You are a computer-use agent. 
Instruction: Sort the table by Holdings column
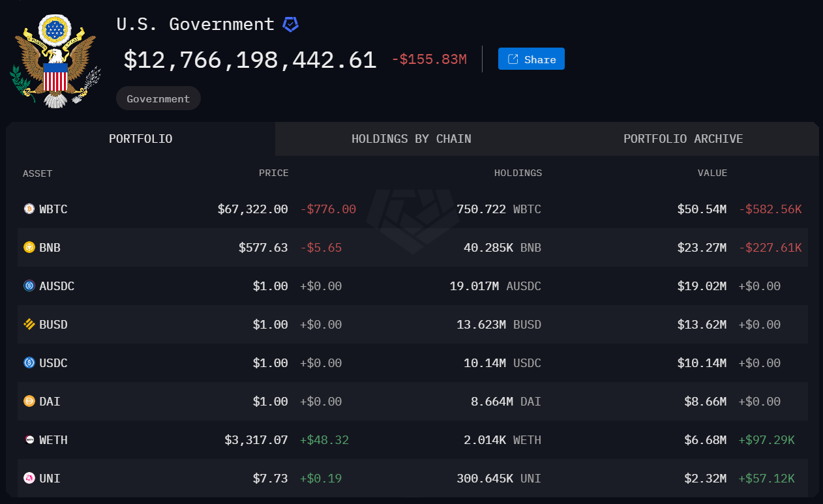[x=518, y=173]
